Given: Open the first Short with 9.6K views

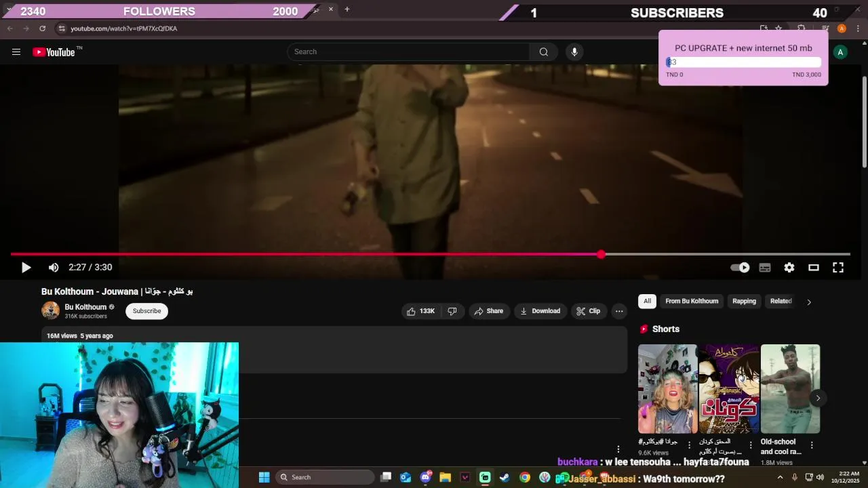Looking at the screenshot, I should [667, 389].
